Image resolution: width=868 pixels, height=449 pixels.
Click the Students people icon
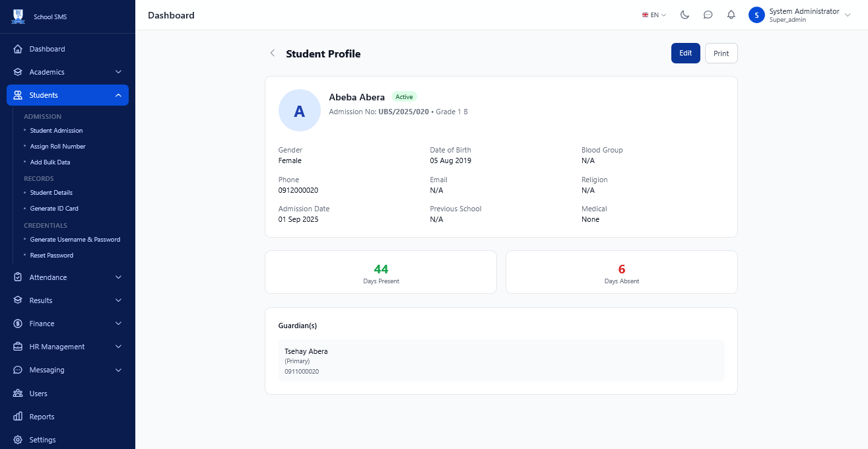click(18, 95)
